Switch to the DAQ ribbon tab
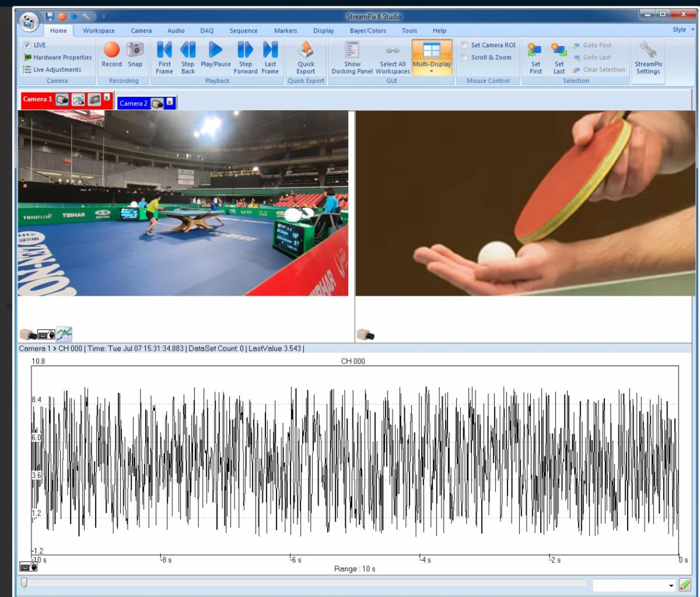Screen dimensions: 700x597 pyautogui.click(x=206, y=30)
